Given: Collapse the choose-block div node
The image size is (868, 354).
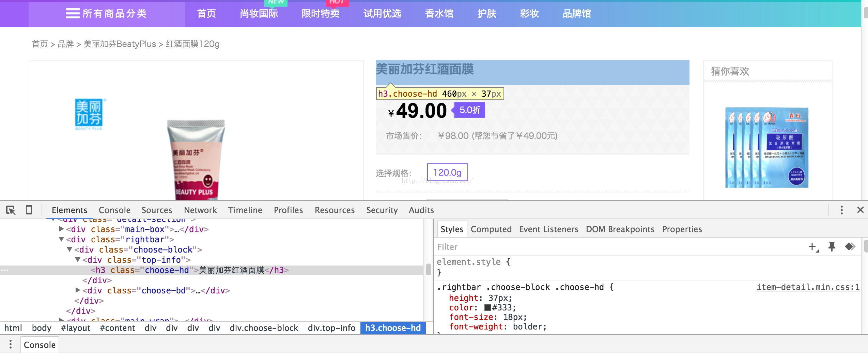Looking at the screenshot, I should (x=69, y=250).
